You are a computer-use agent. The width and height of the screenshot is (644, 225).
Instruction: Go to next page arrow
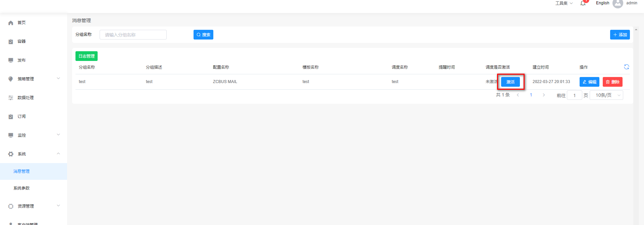(544, 95)
